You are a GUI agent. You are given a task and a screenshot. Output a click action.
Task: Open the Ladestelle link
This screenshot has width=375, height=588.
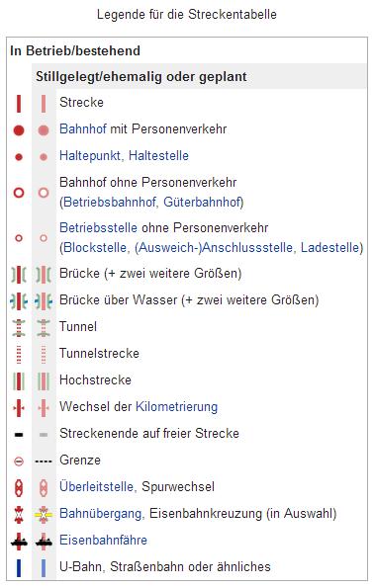pyautogui.click(x=329, y=247)
